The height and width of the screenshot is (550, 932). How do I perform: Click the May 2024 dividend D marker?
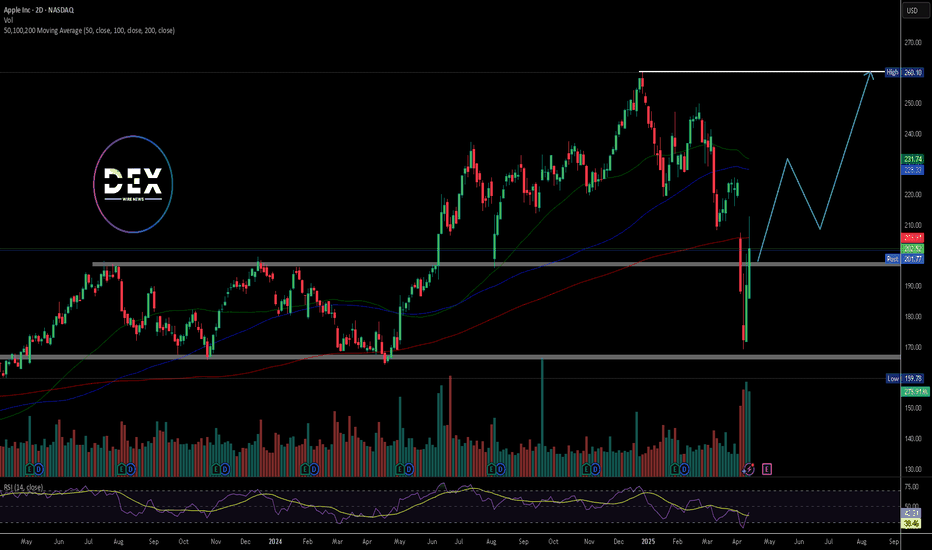(409, 469)
